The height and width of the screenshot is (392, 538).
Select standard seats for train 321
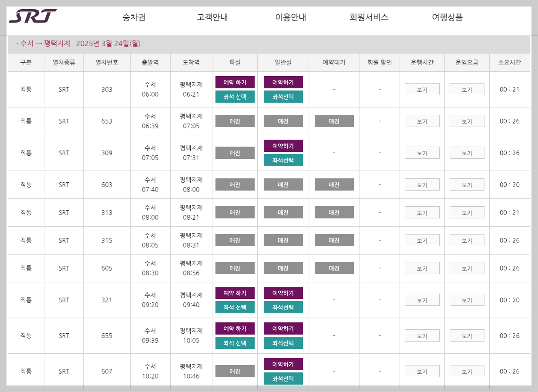(283, 307)
